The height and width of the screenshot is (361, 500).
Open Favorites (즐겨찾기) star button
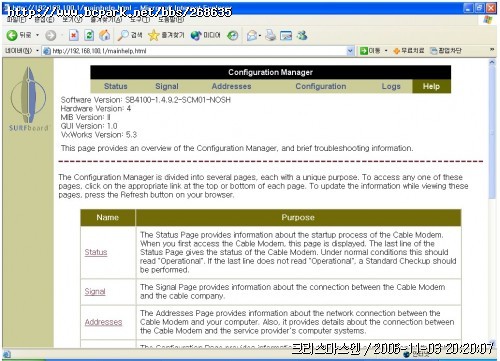[166, 35]
